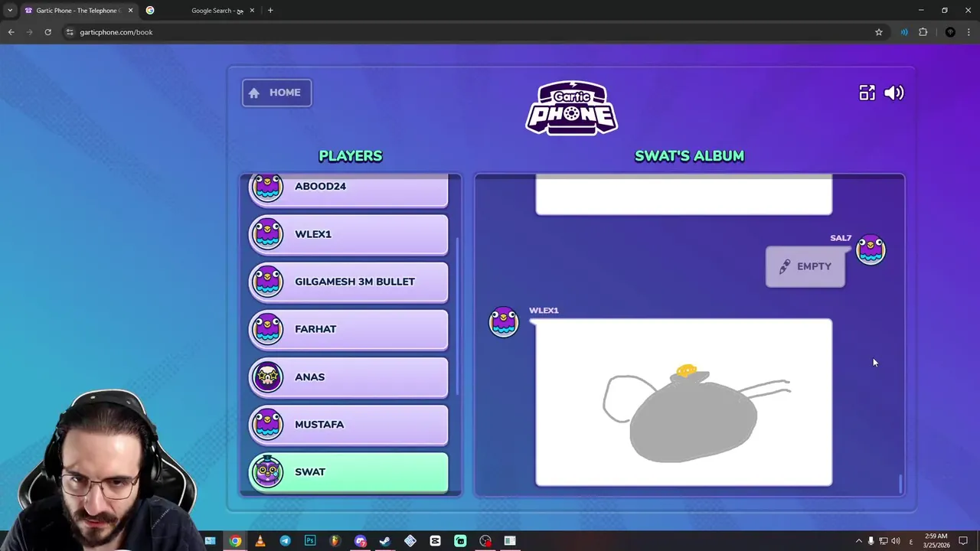Click SWAT avatar icon
The image size is (980, 551).
(x=268, y=471)
